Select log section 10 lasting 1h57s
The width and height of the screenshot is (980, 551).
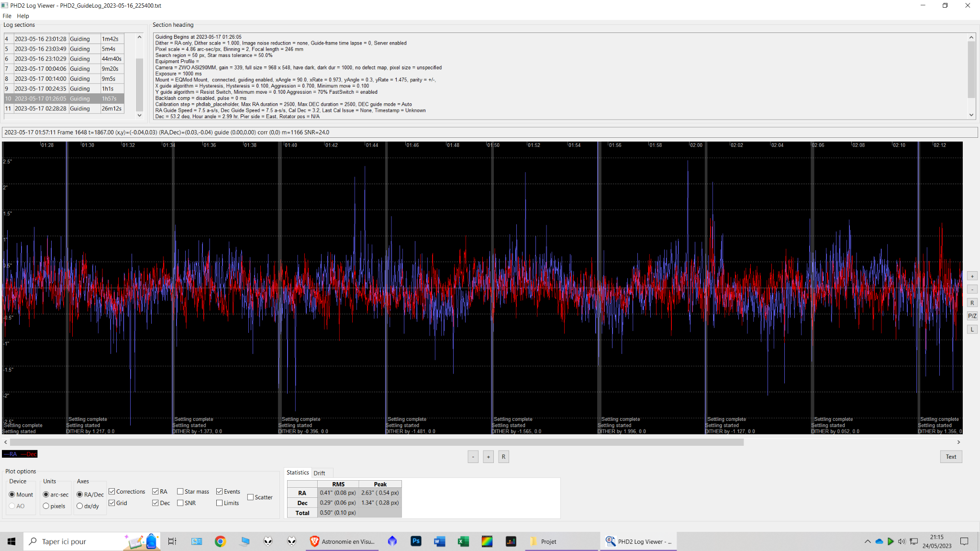[x=64, y=99]
